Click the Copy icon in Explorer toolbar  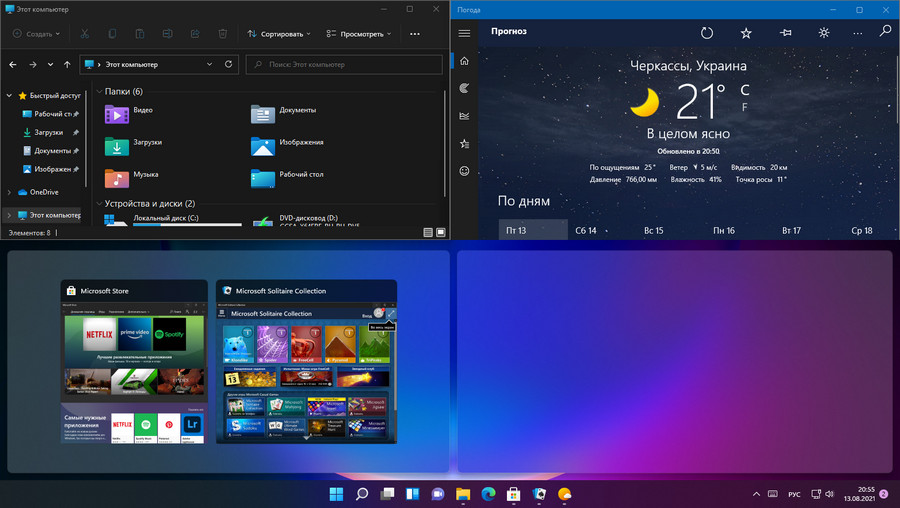tap(112, 34)
